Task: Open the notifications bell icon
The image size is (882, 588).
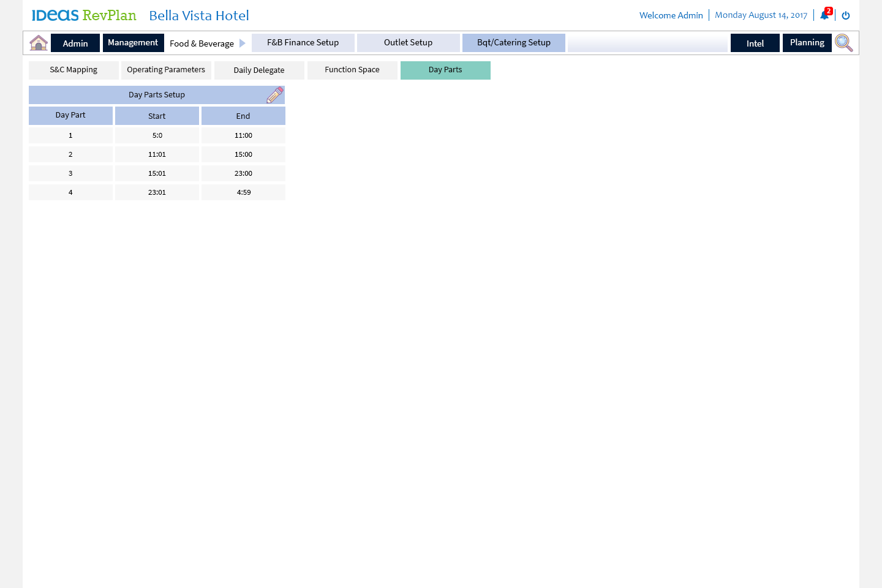Action: coord(824,15)
